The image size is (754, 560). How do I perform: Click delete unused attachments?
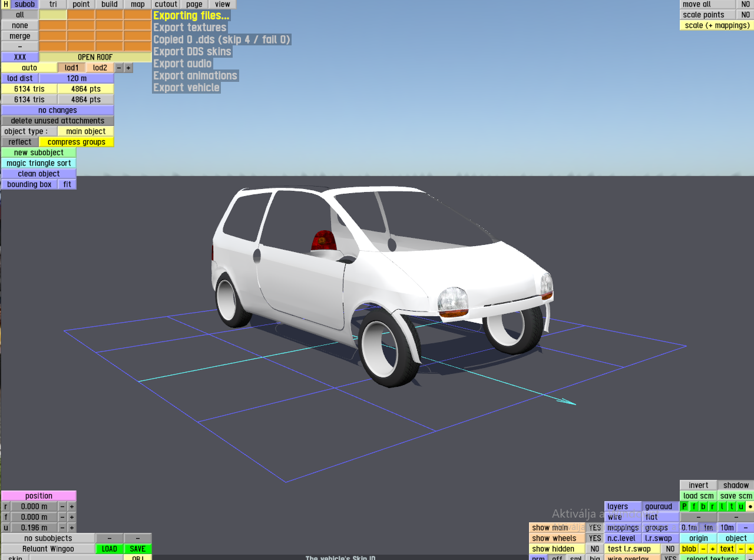coord(58,121)
